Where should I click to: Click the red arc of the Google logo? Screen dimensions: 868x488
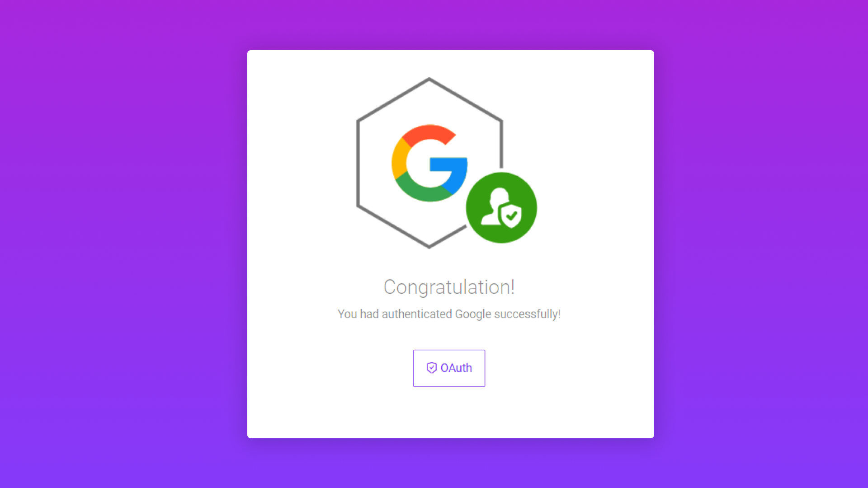(429, 134)
